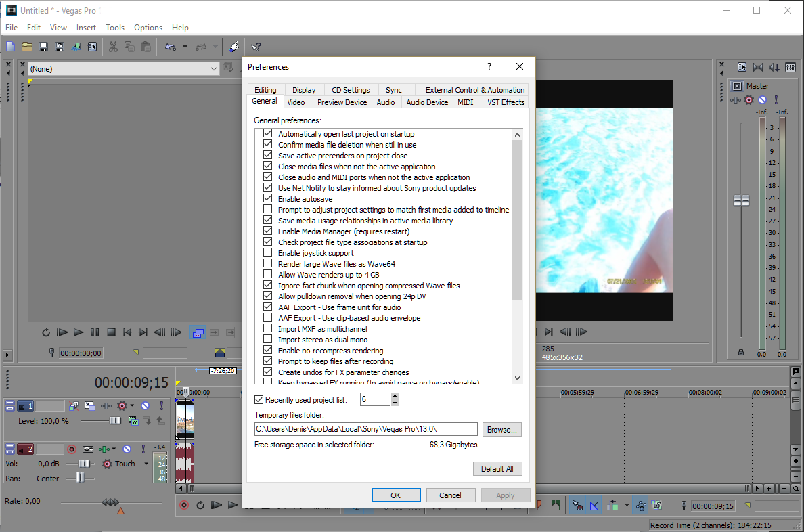The width and height of the screenshot is (804, 532).
Task: Toggle Enable no-recompress rendering checkbox
Action: (267, 351)
